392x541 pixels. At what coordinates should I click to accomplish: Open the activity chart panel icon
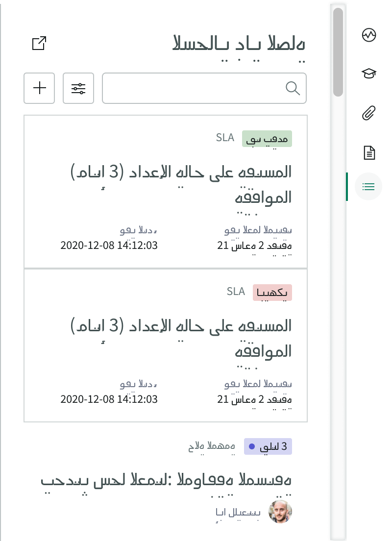(x=368, y=35)
